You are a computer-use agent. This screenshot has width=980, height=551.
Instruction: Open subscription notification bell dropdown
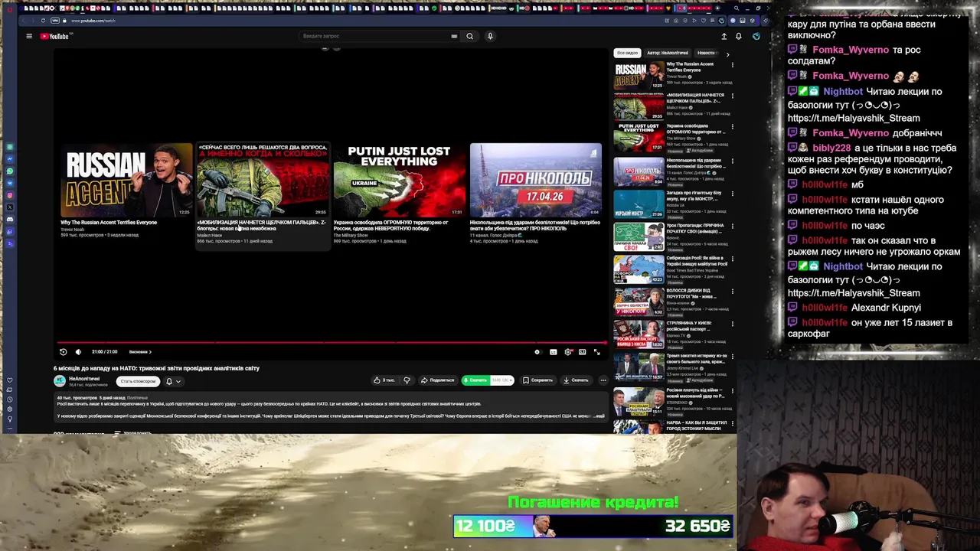(x=173, y=381)
